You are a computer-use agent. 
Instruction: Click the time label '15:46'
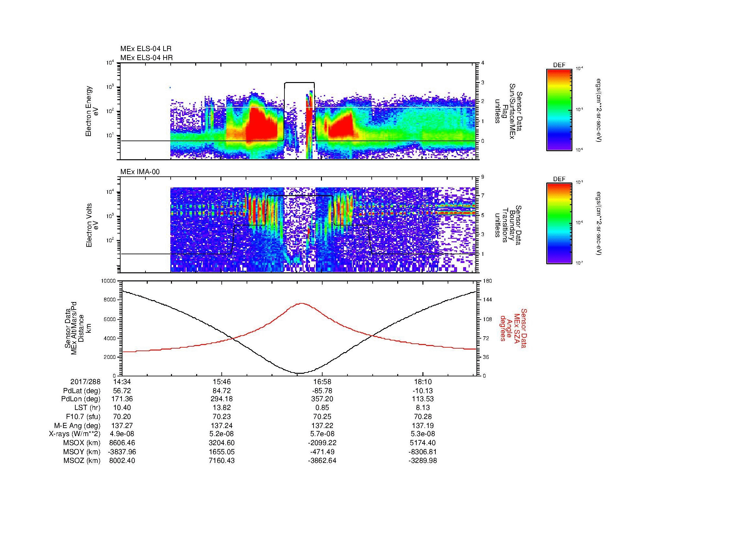[x=222, y=382]
